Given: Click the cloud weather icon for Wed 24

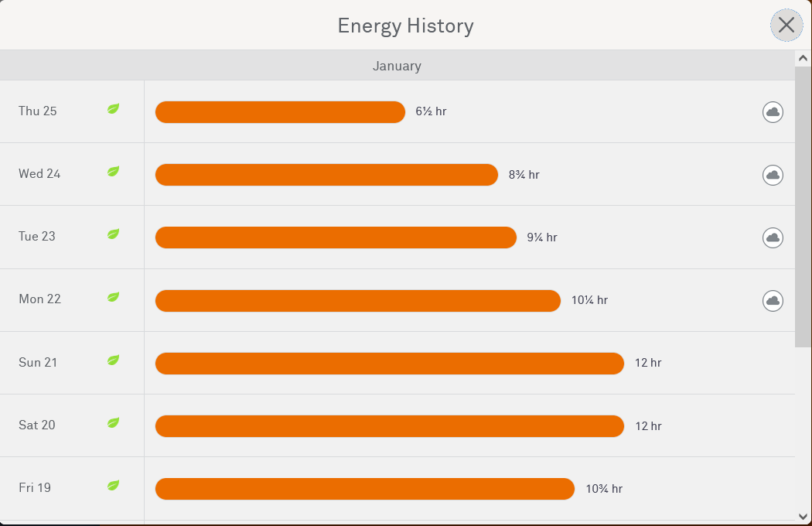Looking at the screenshot, I should pos(773,175).
